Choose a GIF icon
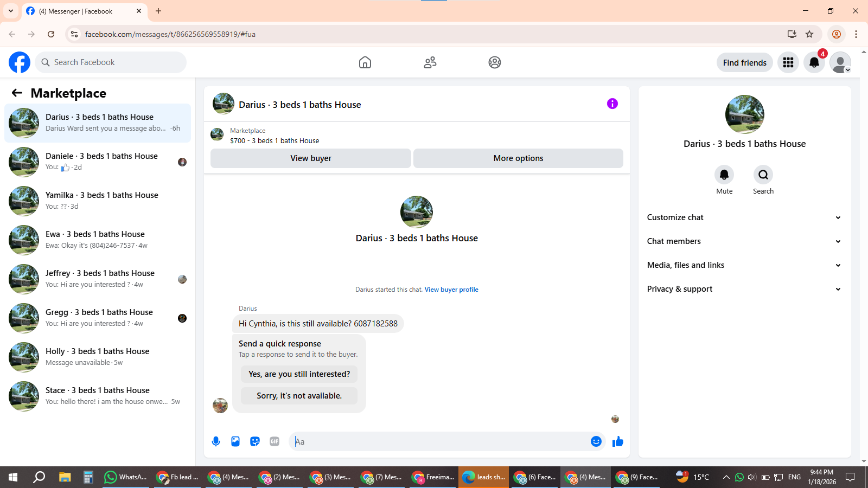The image size is (868, 488). coord(275,441)
